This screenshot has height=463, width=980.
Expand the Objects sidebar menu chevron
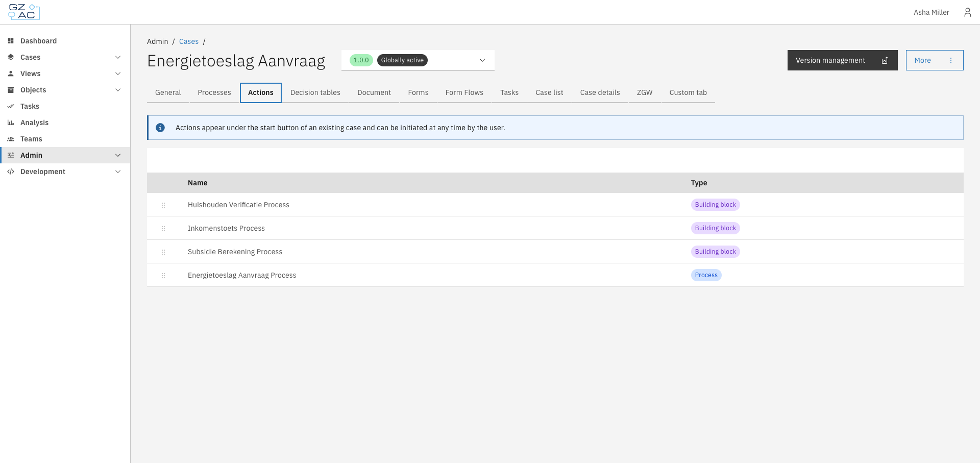(118, 90)
